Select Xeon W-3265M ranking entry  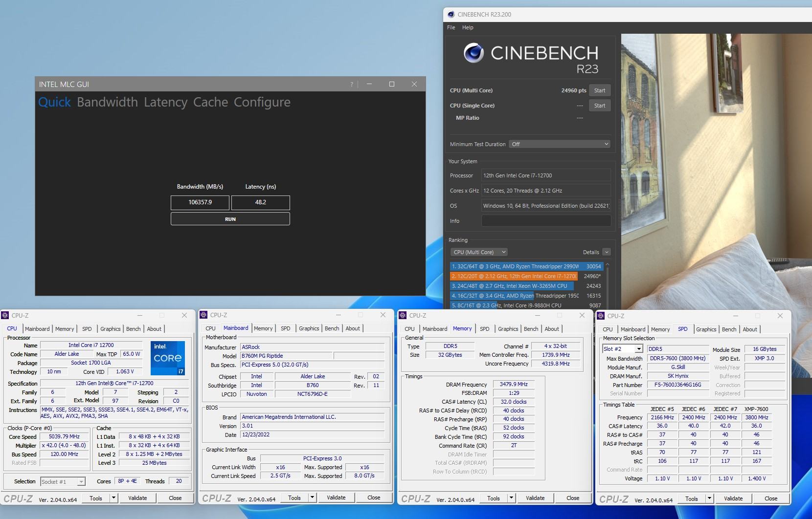click(x=526, y=286)
